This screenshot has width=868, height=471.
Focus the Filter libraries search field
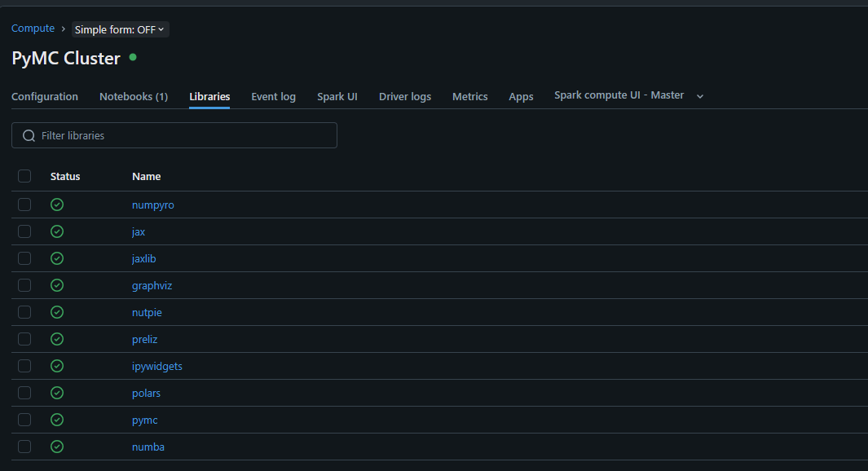pyautogui.click(x=174, y=135)
